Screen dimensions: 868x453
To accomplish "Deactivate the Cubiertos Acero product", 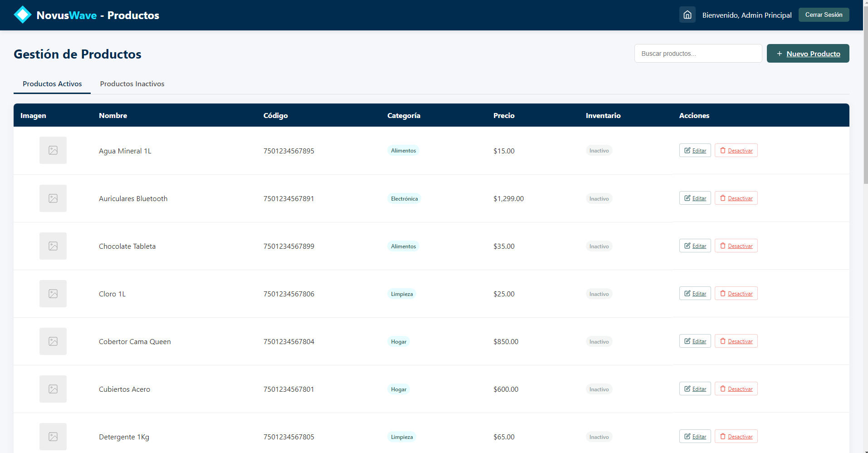I will pos(736,389).
